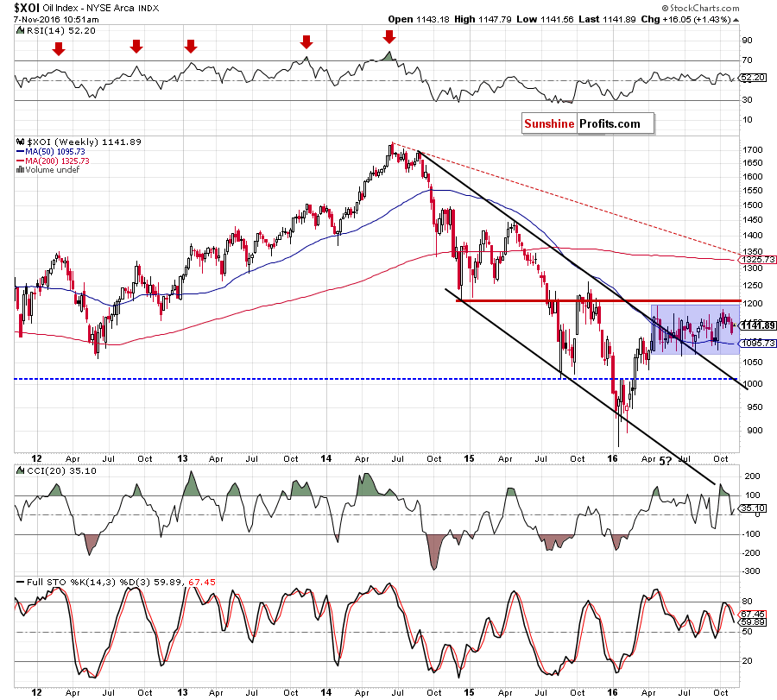
Task: Open the Sunshine Profits.com logo link
Action: pyautogui.click(x=588, y=123)
